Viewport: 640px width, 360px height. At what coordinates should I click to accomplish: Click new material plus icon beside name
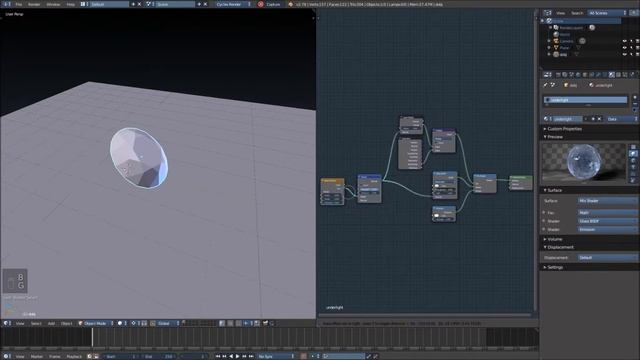click(593, 119)
